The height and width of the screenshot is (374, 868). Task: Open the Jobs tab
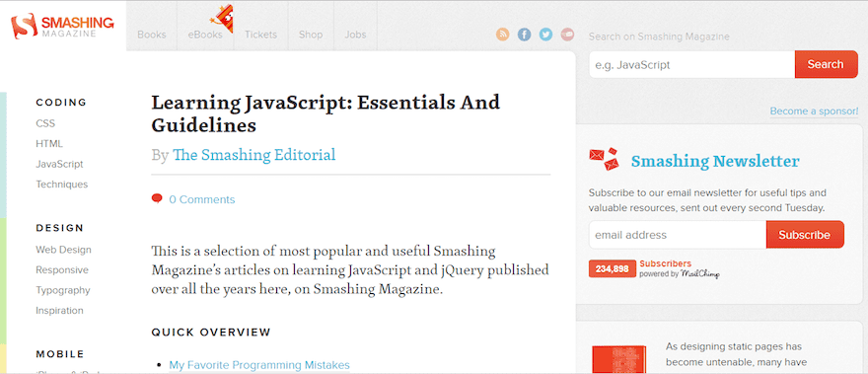[x=355, y=35]
